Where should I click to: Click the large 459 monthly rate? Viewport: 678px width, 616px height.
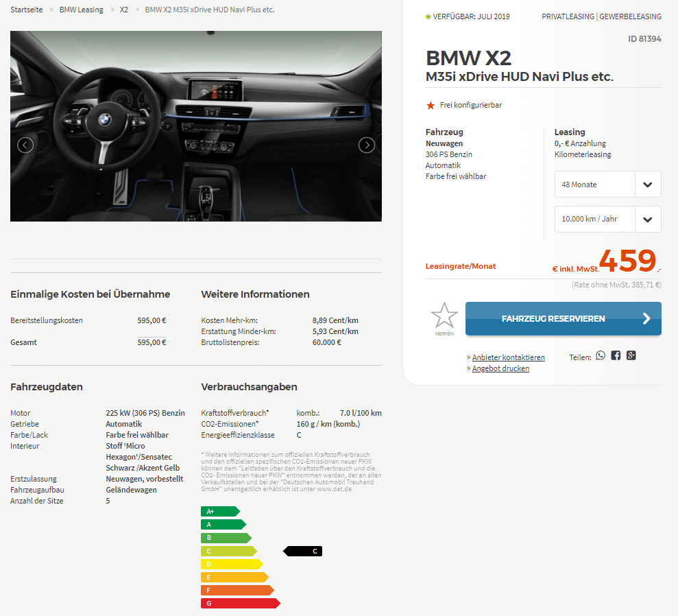click(x=627, y=261)
